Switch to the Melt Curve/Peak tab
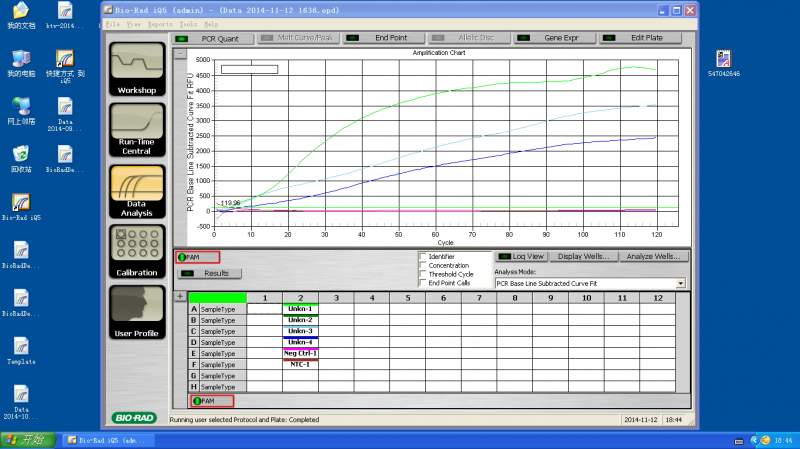This screenshot has height=449, width=800. pos(298,38)
